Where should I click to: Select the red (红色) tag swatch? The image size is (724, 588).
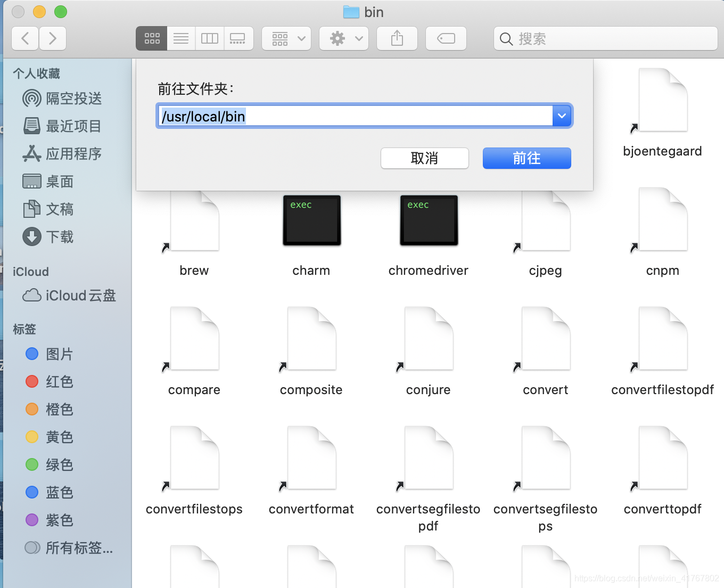coord(31,381)
